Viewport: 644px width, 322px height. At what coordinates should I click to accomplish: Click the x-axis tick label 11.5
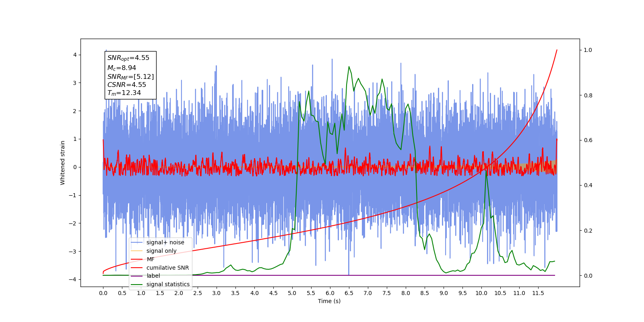(x=538, y=293)
